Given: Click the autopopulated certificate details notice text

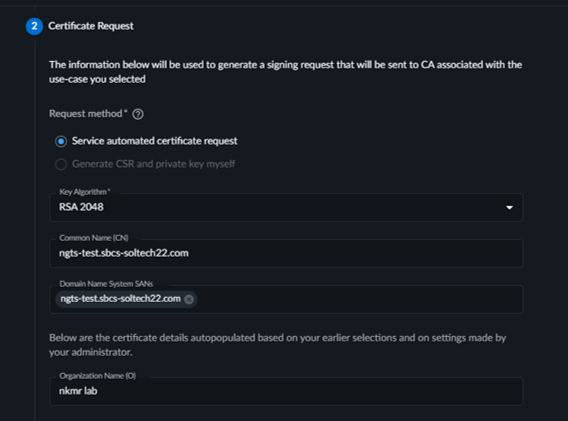Looking at the screenshot, I should [x=277, y=345].
